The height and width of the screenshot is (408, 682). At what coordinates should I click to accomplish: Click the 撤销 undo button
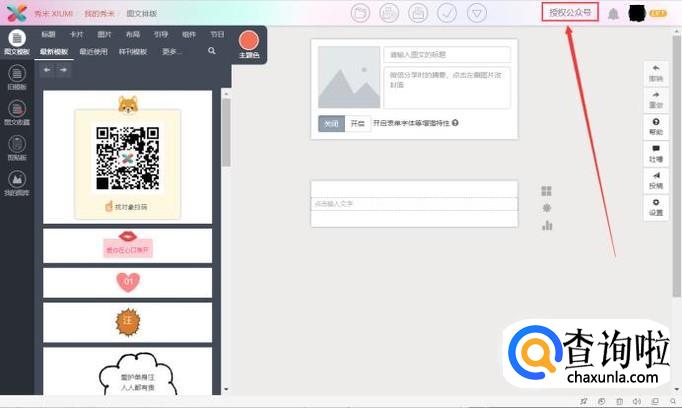(x=656, y=73)
